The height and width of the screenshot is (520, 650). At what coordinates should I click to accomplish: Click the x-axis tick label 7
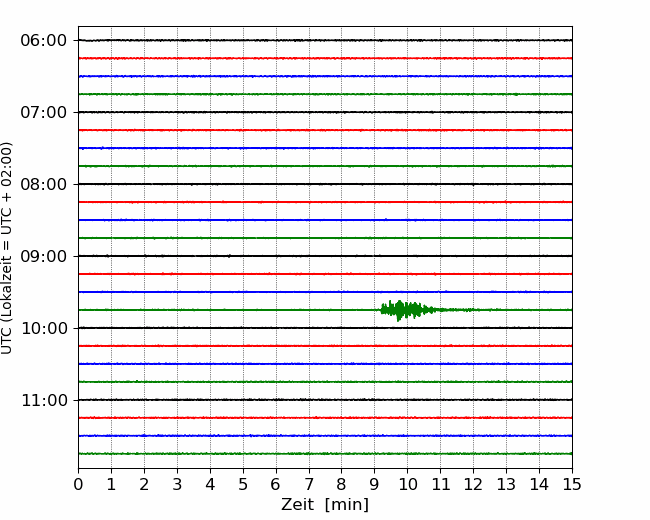[x=309, y=484]
